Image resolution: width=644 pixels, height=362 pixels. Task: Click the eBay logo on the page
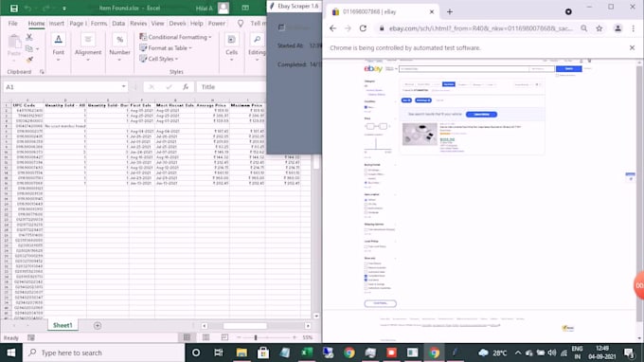pyautogui.click(x=373, y=68)
